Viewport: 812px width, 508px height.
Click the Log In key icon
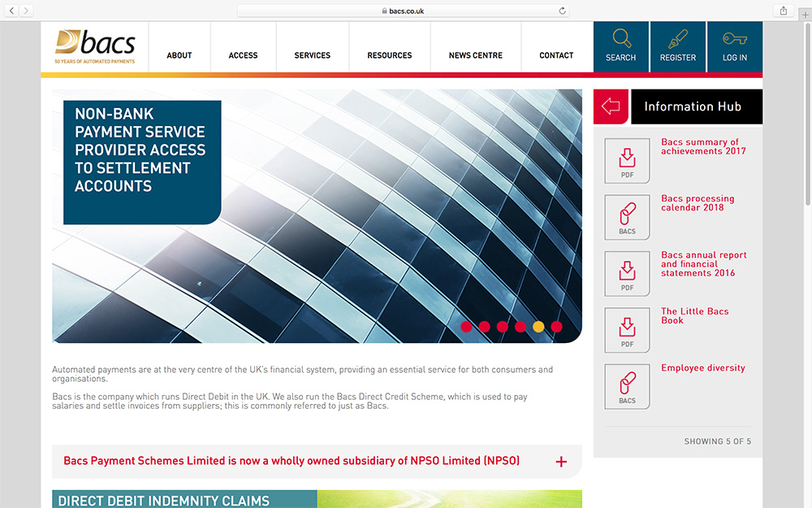click(735, 39)
